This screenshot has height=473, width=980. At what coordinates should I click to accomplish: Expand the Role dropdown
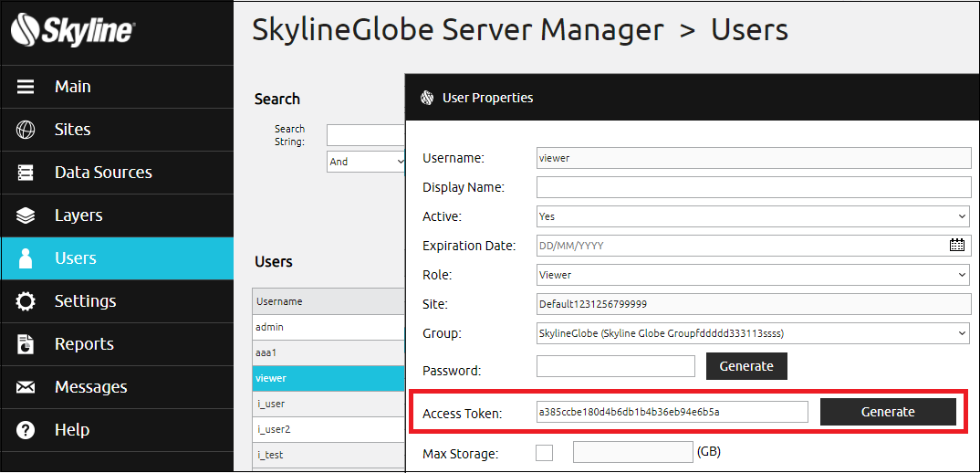pos(754,275)
